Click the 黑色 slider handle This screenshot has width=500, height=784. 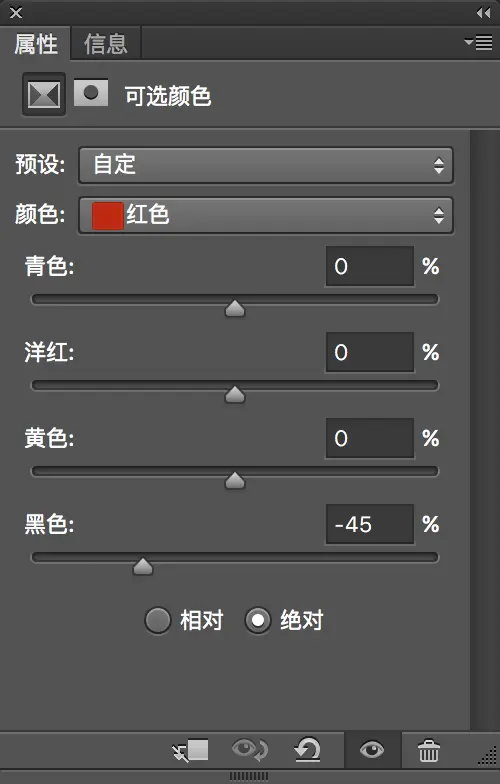(143, 566)
